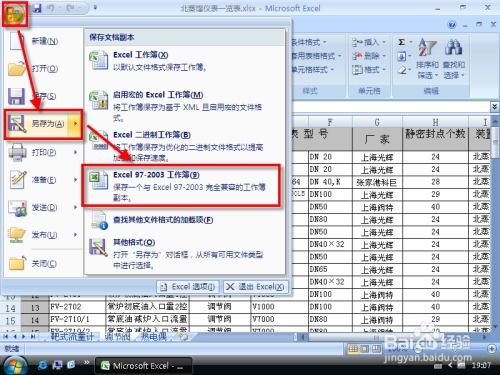Click the Redo arrow in quick access toolbar
Viewport: 500px width, 375px height.
(x=70, y=8)
